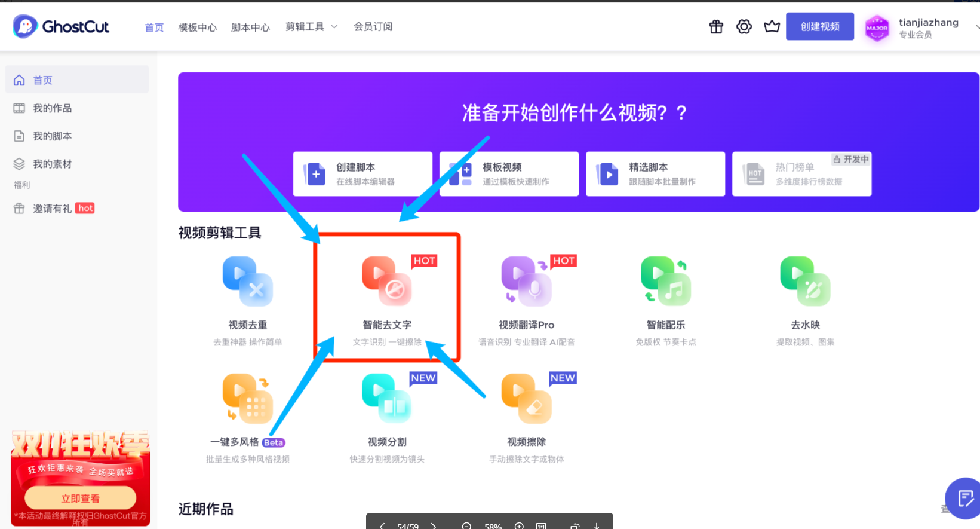This screenshot has width=980, height=529.
Task: Click the 创建脚本 card
Action: point(362,174)
